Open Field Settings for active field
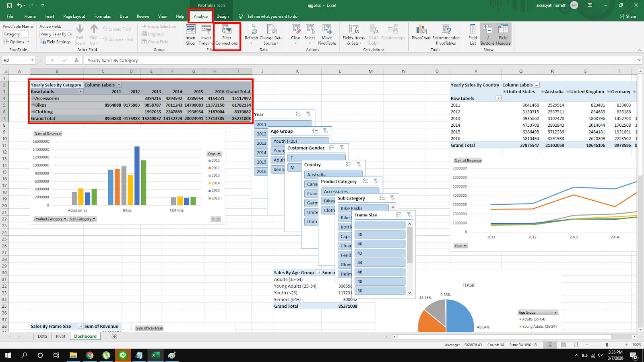Screen dimensions: 644x362 pyautogui.click(x=56, y=42)
